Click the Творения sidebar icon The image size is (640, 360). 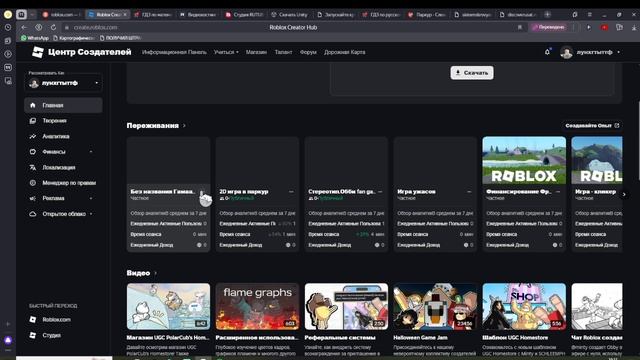(33, 120)
